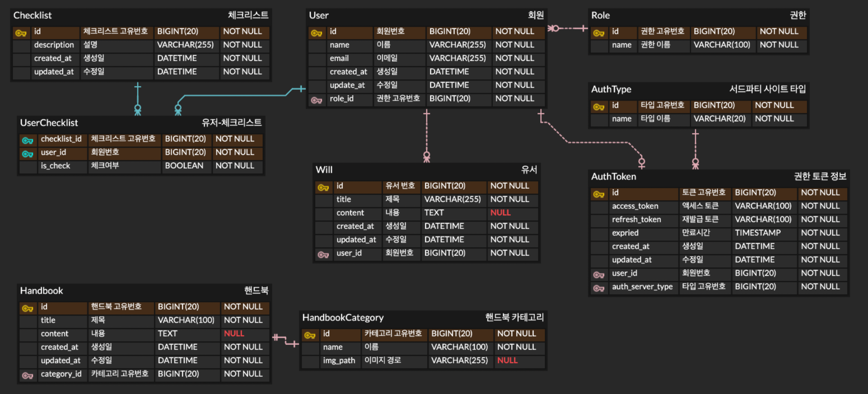This screenshot has height=394, width=868.
Task: Click the refresh_token column name
Action: point(636,219)
